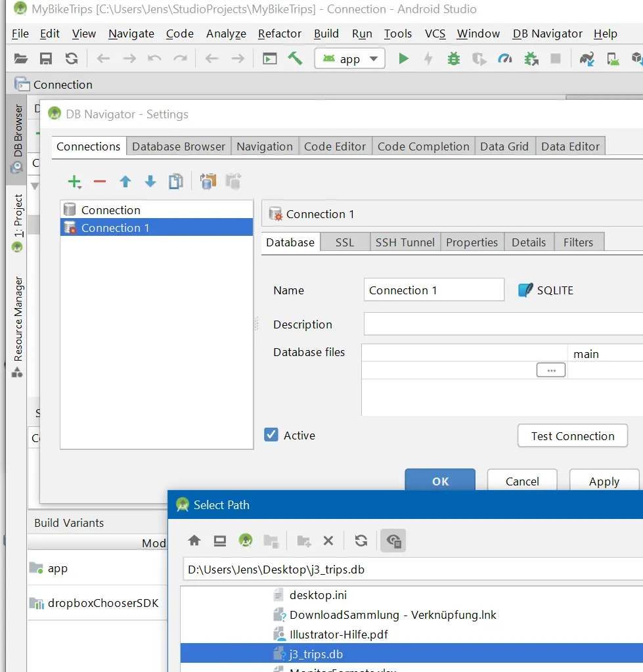
Task: Click the Profile app gauge icon
Action: (x=505, y=58)
